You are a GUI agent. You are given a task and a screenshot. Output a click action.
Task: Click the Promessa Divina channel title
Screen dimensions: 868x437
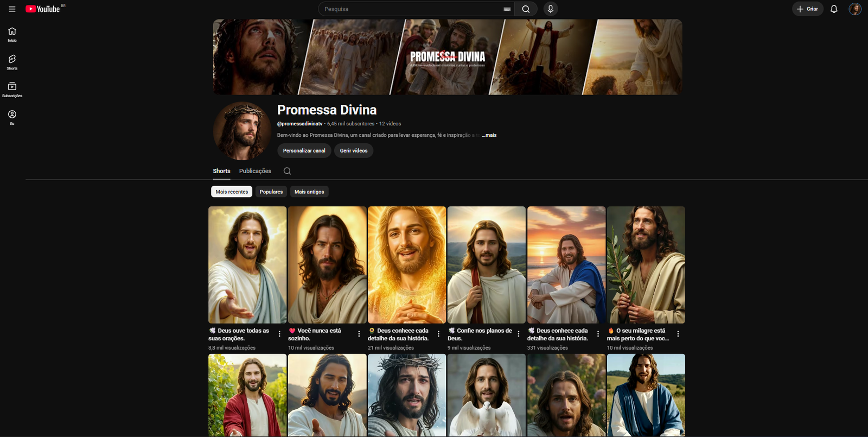coord(327,110)
